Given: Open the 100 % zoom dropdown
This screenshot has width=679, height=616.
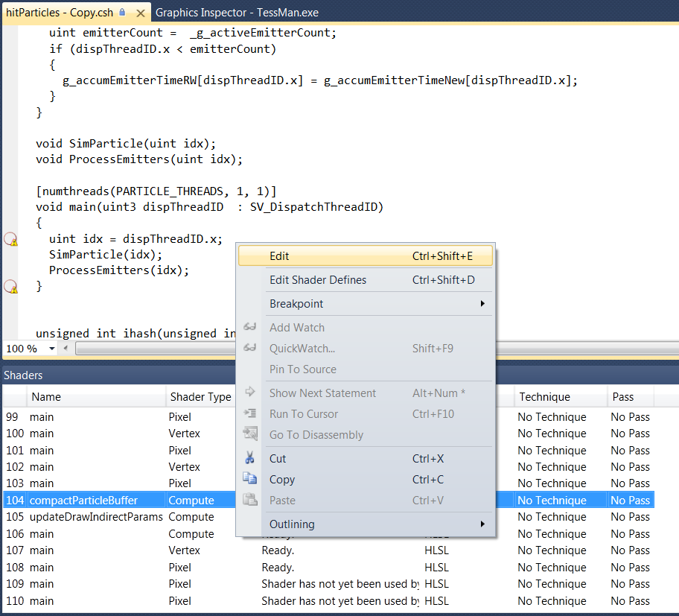Looking at the screenshot, I should (51, 349).
